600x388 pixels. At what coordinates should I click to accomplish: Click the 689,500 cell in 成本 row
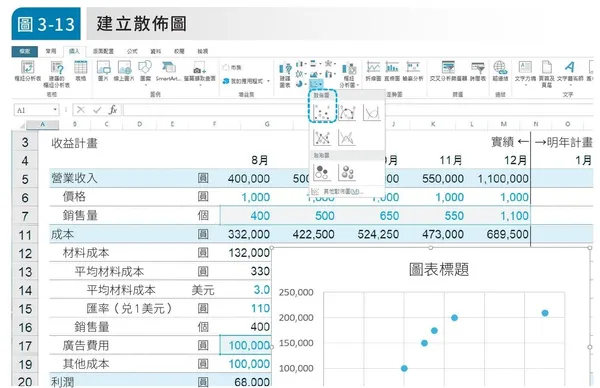click(x=507, y=234)
